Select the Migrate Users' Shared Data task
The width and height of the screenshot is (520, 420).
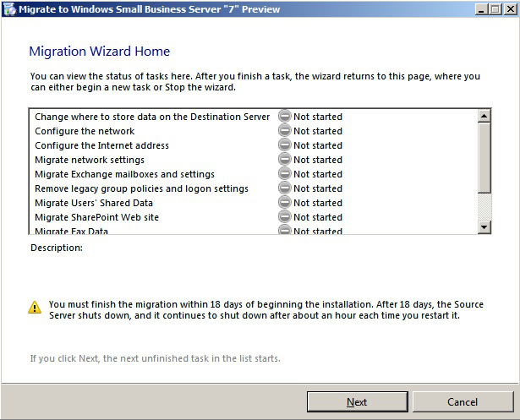point(94,203)
